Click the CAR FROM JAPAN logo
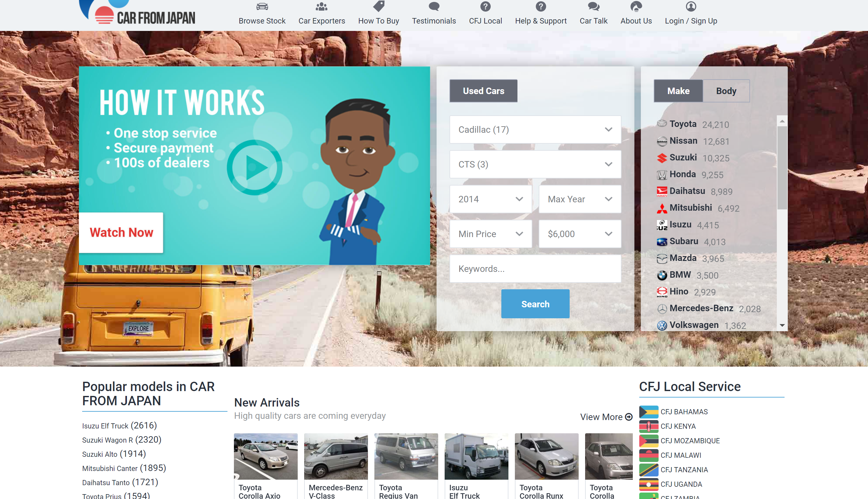The image size is (868, 499). [137, 12]
